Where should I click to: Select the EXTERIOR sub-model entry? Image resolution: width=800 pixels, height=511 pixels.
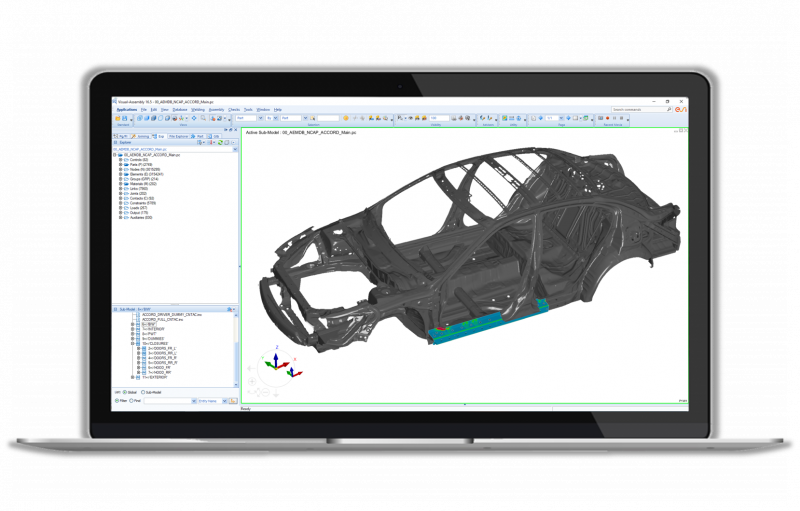(155, 377)
